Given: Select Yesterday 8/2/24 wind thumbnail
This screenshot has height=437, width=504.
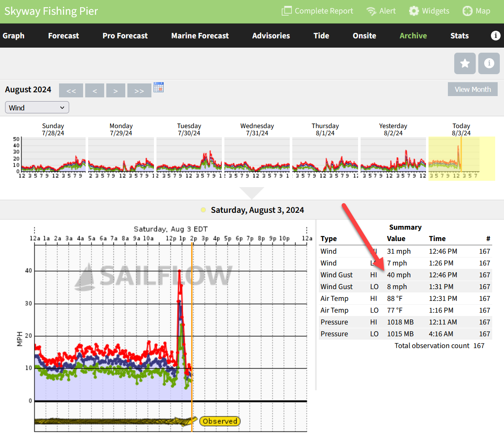Looking at the screenshot, I should pyautogui.click(x=393, y=154).
